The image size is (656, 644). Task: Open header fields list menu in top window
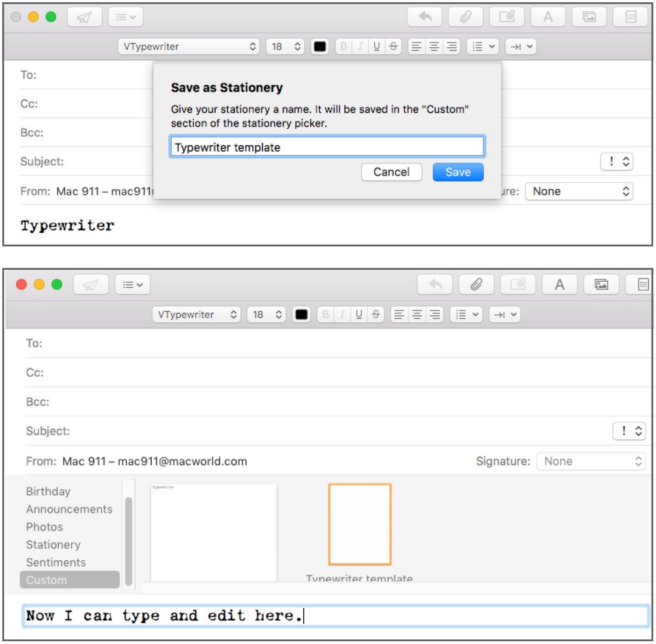[x=126, y=17]
